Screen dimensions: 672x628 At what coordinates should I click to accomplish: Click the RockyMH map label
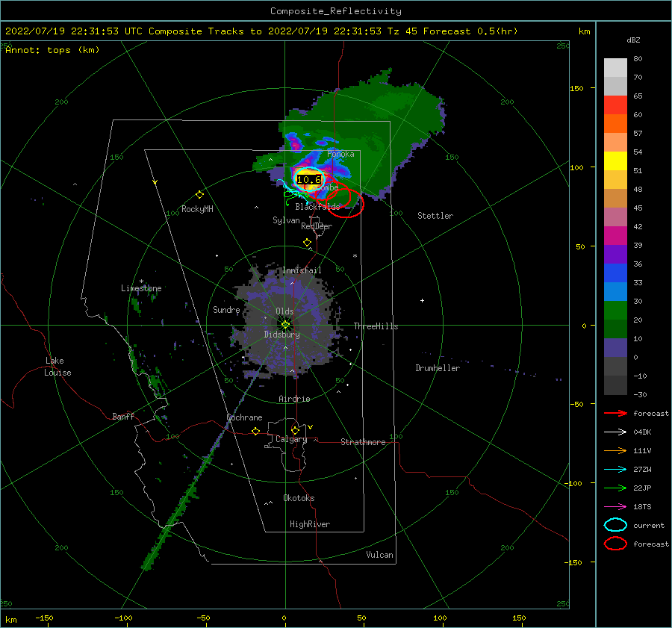tap(197, 209)
